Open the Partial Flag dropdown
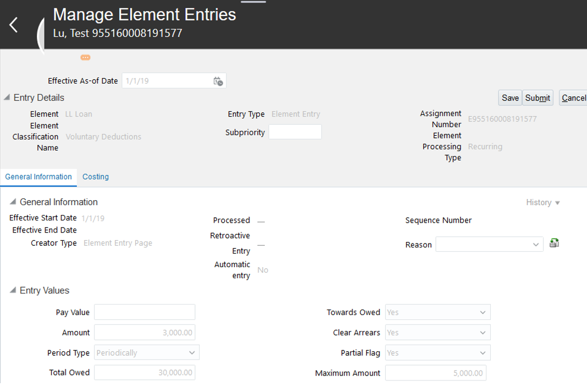The width and height of the screenshot is (587, 392). [483, 352]
